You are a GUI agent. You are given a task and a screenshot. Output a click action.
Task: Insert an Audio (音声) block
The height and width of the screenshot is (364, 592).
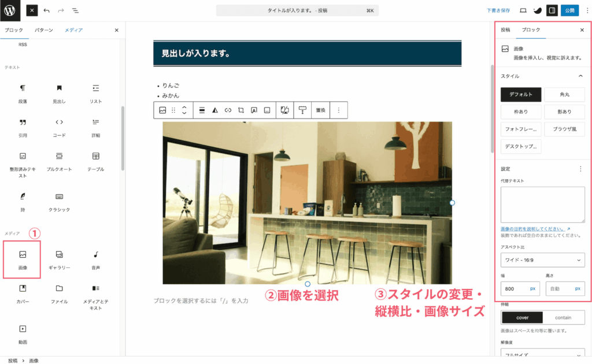[96, 260]
